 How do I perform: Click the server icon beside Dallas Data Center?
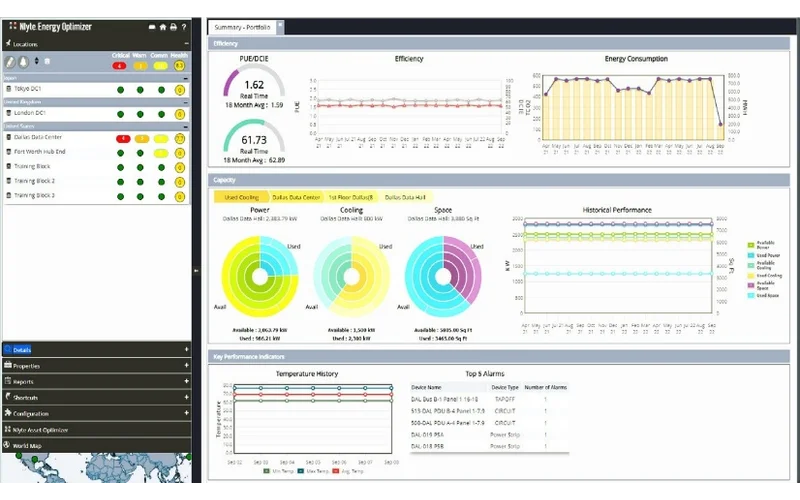[8, 137]
